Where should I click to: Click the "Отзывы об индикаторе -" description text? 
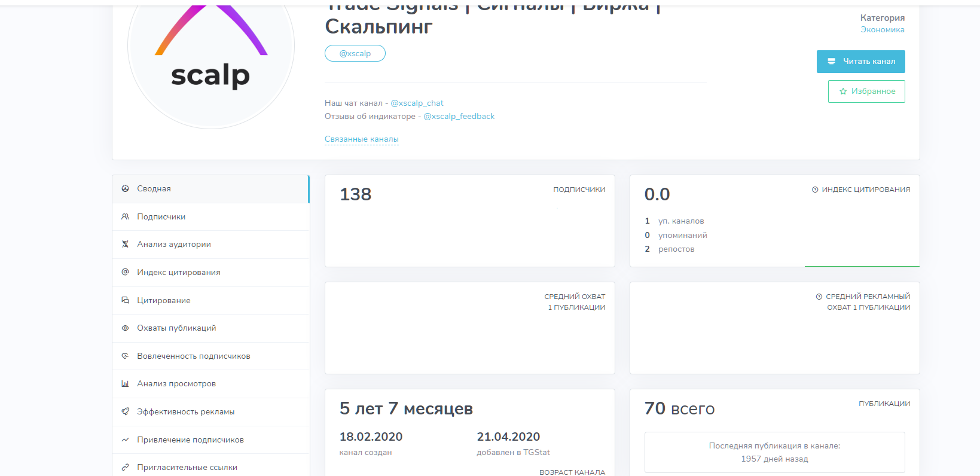coord(373,116)
